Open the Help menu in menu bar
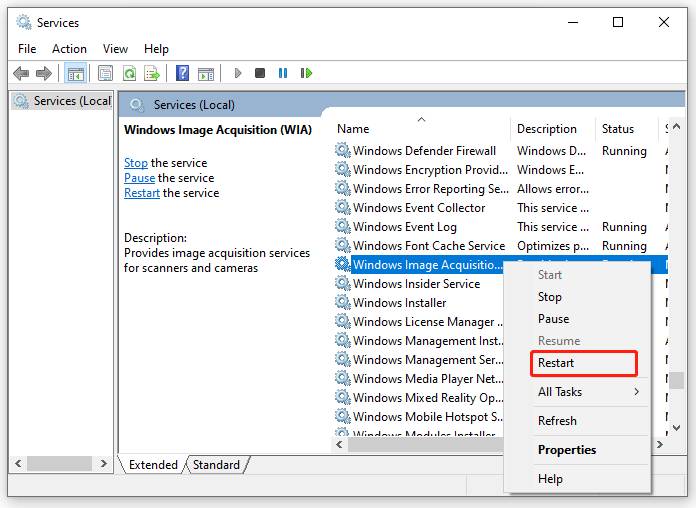 (156, 49)
